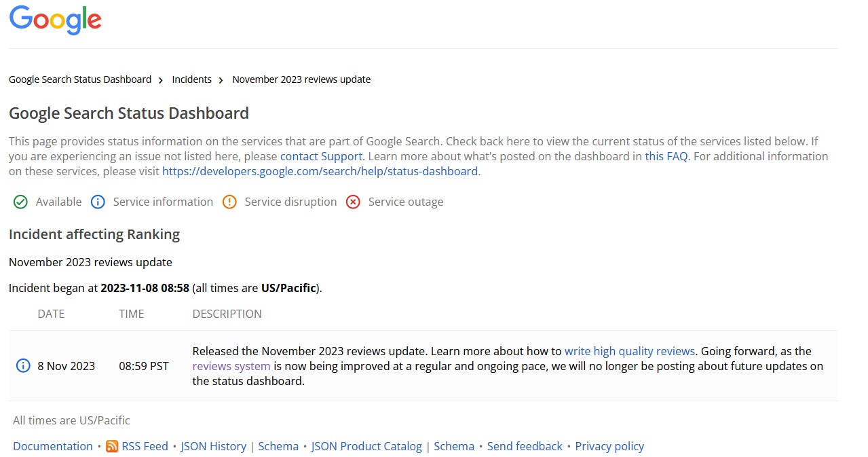This screenshot has height=457, width=868.
Task: Click the Send feedback link
Action: pyautogui.click(x=525, y=446)
